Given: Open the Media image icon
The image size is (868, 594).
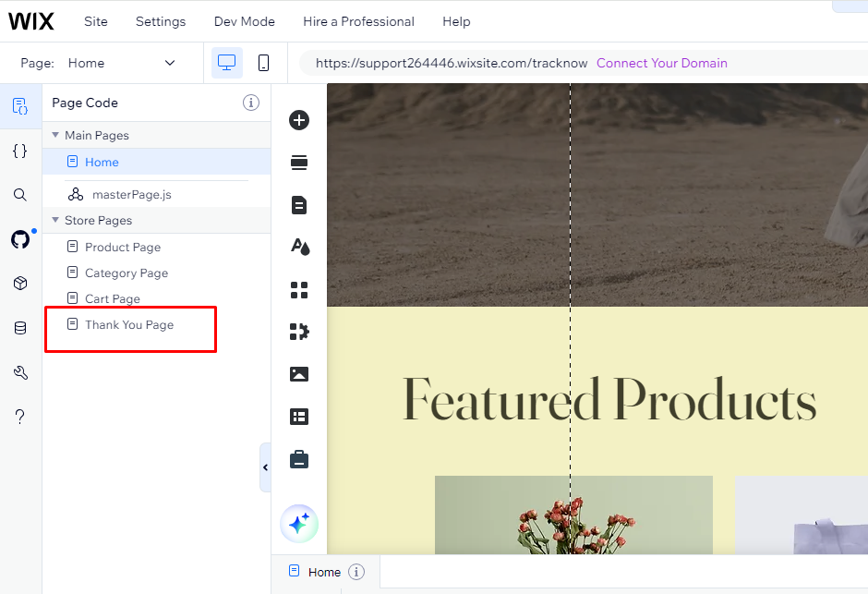Looking at the screenshot, I should [x=299, y=374].
